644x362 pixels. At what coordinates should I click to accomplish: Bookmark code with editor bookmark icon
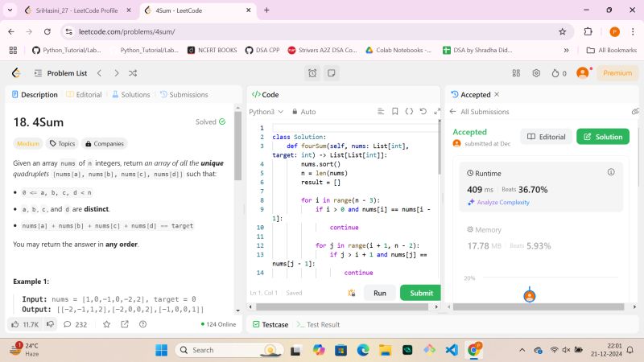coord(395,112)
